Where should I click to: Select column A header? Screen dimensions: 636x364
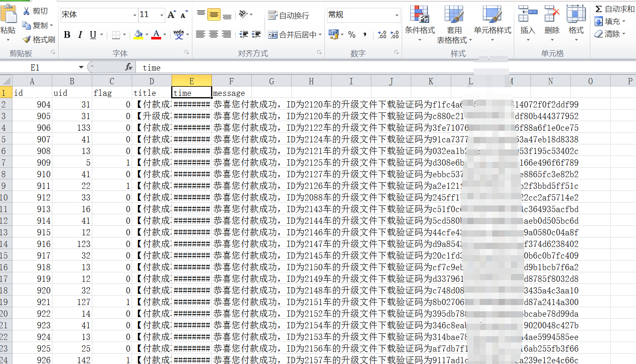(x=32, y=81)
